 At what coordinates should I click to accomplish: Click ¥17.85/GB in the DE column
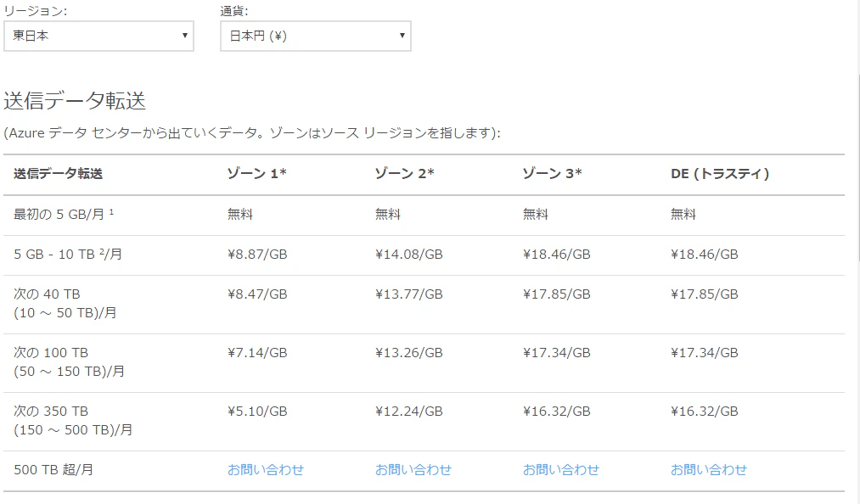[705, 294]
